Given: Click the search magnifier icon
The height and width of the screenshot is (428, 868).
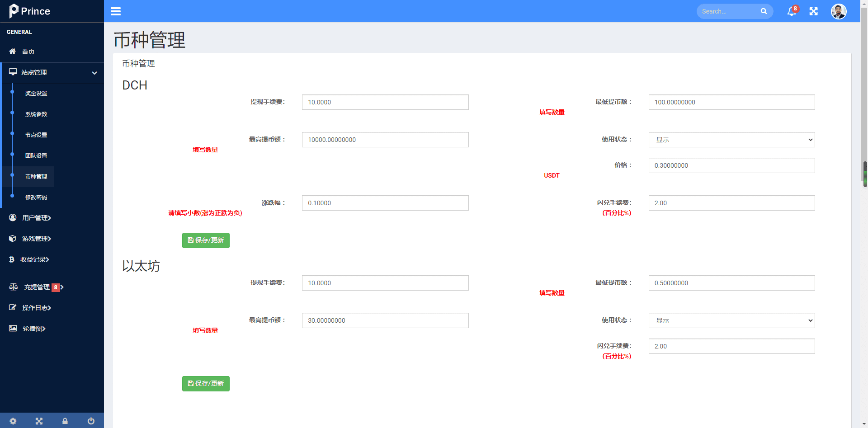Looking at the screenshot, I should 764,11.
